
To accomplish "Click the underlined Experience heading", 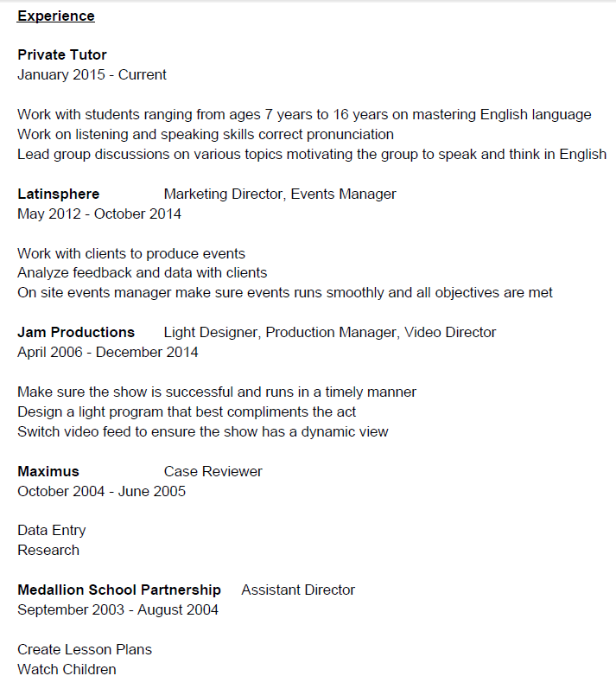I will (56, 16).
